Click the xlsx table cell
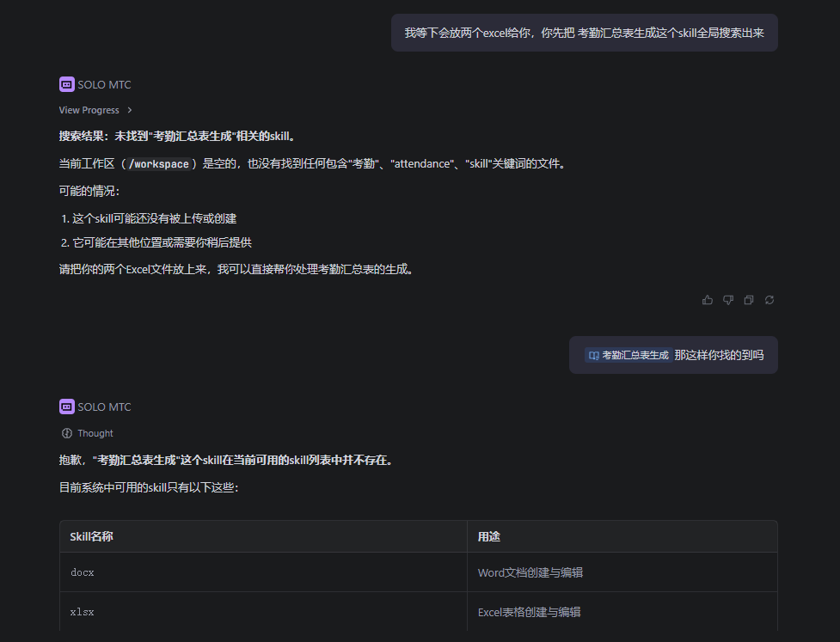The height and width of the screenshot is (642, 840). pyautogui.click(x=263, y=611)
